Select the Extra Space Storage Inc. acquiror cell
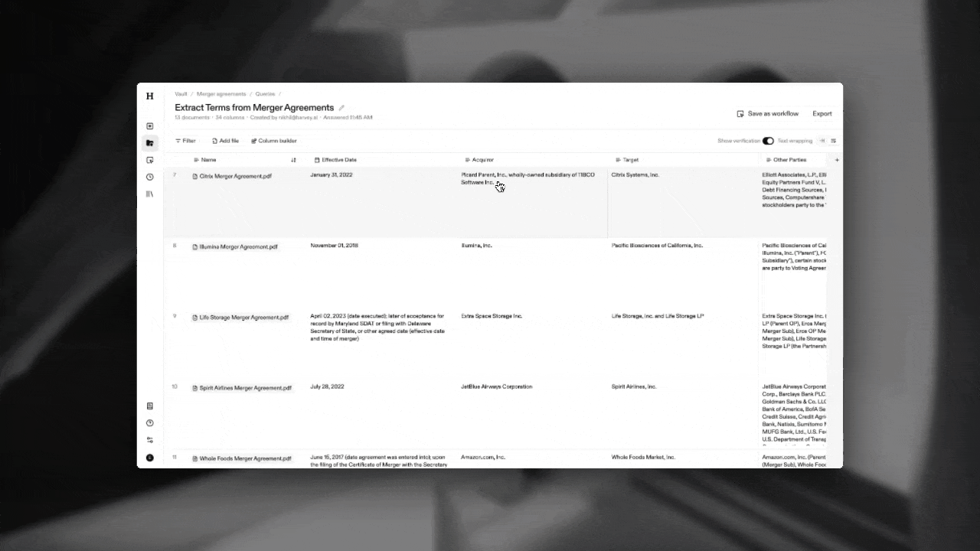 point(532,344)
